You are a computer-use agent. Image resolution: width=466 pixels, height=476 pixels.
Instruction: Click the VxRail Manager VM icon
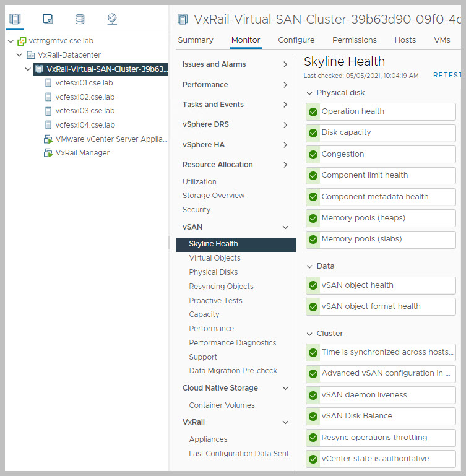pos(48,153)
